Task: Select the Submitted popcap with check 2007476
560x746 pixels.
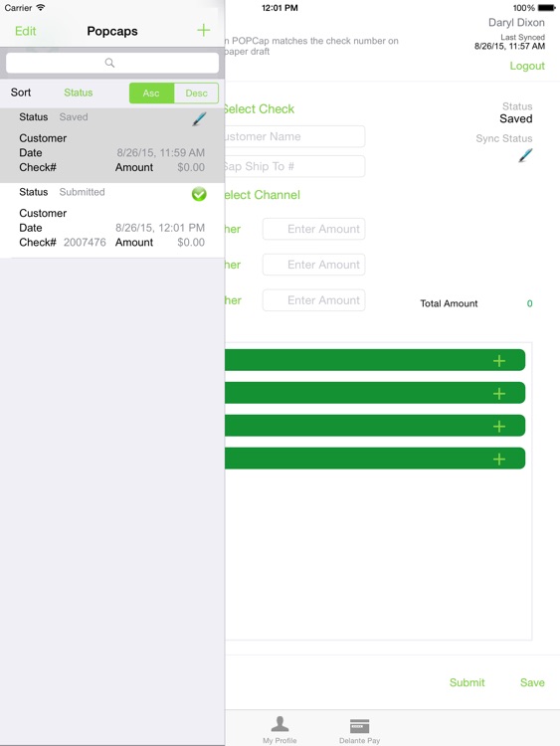Action: 112,220
